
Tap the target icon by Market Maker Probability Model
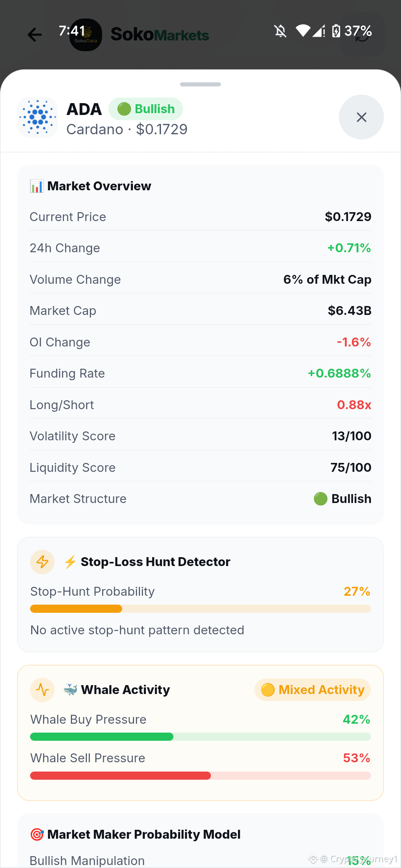click(37, 835)
